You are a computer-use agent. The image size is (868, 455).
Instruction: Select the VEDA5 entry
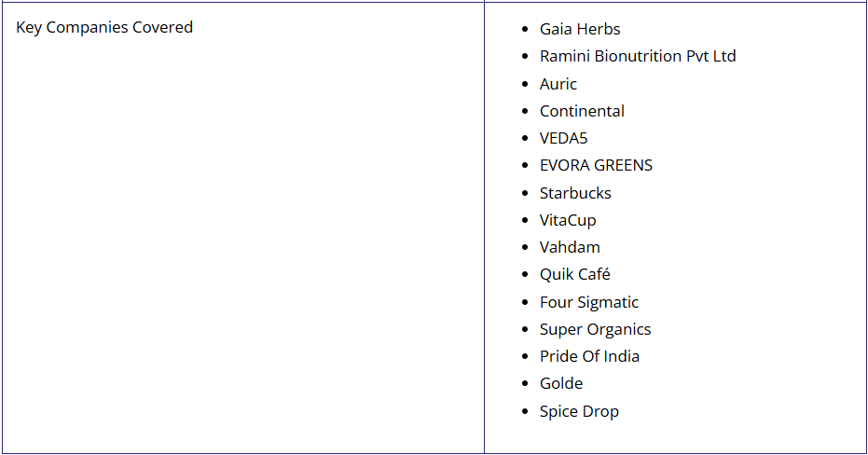[x=563, y=138]
